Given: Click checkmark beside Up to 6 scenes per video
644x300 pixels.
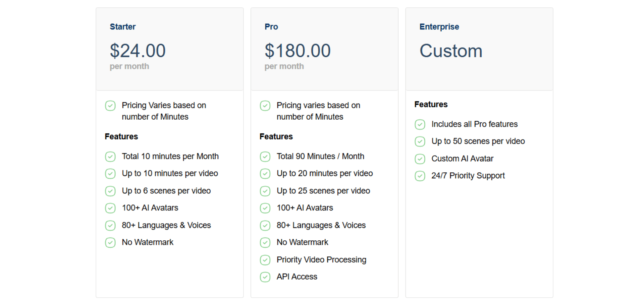Looking at the screenshot, I should pos(110,191).
